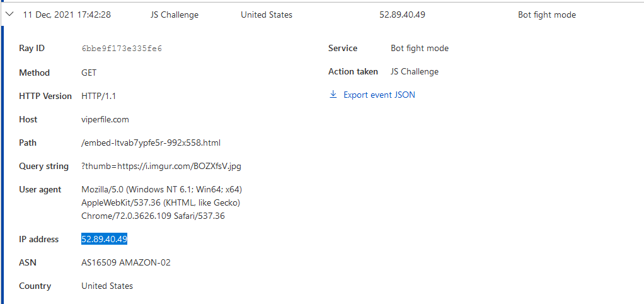Click United States in the event row
The height and width of the screenshot is (304, 644).
tap(267, 15)
